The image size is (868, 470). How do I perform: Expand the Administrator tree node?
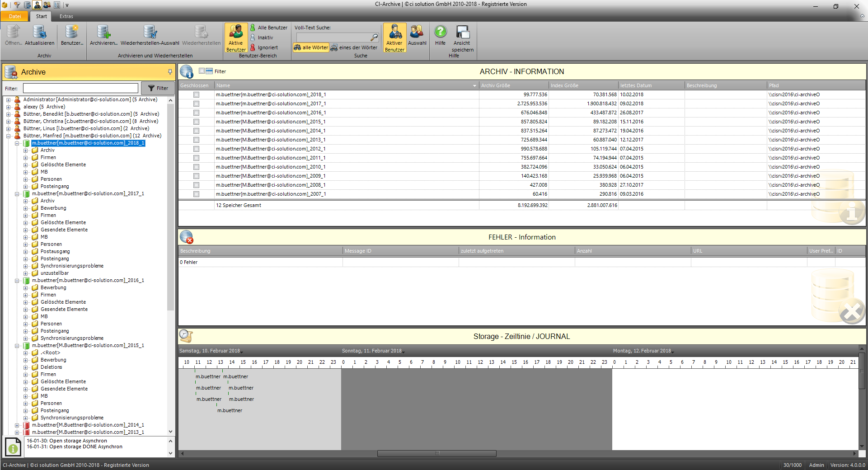(x=8, y=100)
